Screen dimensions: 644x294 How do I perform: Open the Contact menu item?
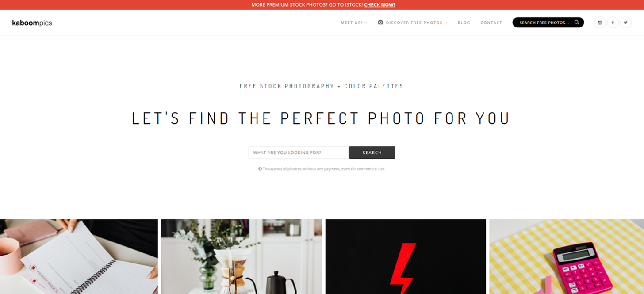pyautogui.click(x=491, y=23)
